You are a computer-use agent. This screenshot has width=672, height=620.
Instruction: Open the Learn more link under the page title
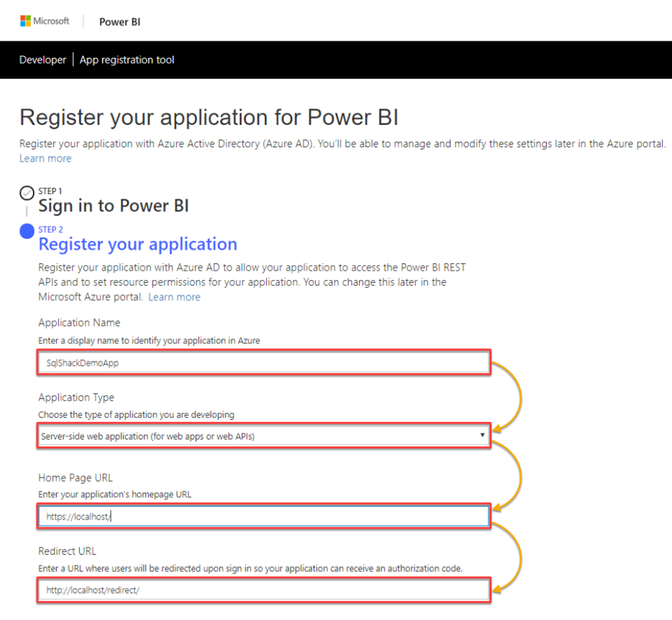point(45,158)
